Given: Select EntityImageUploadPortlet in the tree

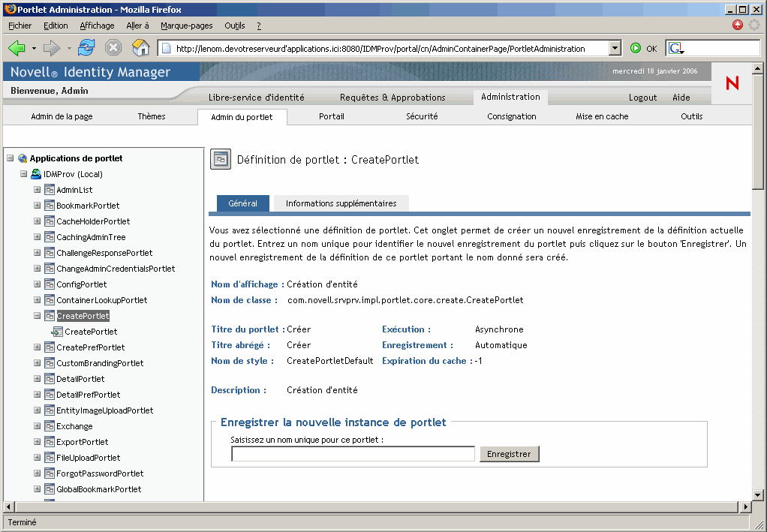Looking at the screenshot, I should 104,410.
